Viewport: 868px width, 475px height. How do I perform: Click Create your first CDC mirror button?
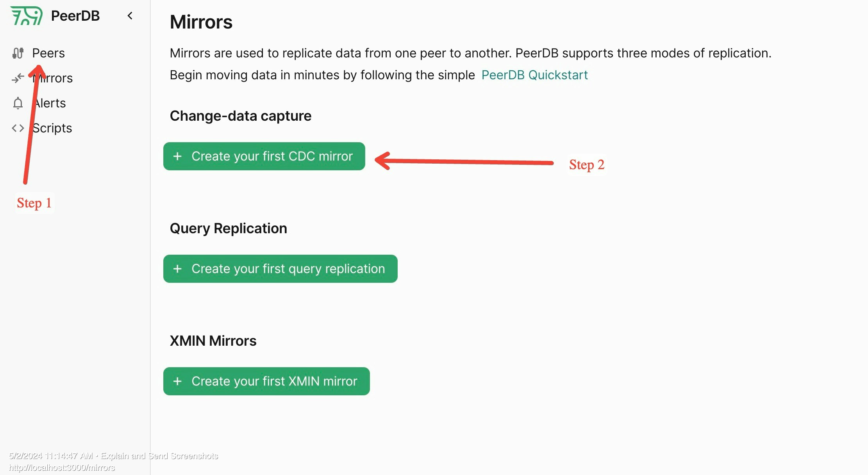pos(264,156)
